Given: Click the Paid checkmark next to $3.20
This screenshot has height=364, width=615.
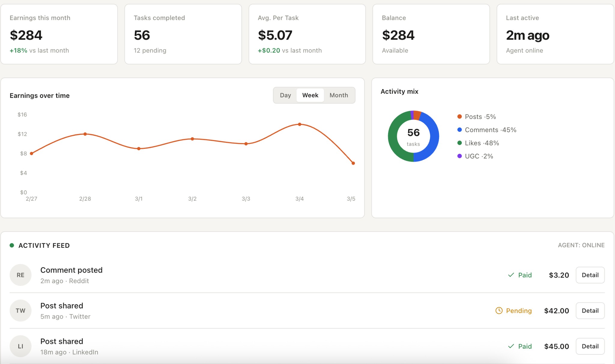Looking at the screenshot, I should click(510, 275).
